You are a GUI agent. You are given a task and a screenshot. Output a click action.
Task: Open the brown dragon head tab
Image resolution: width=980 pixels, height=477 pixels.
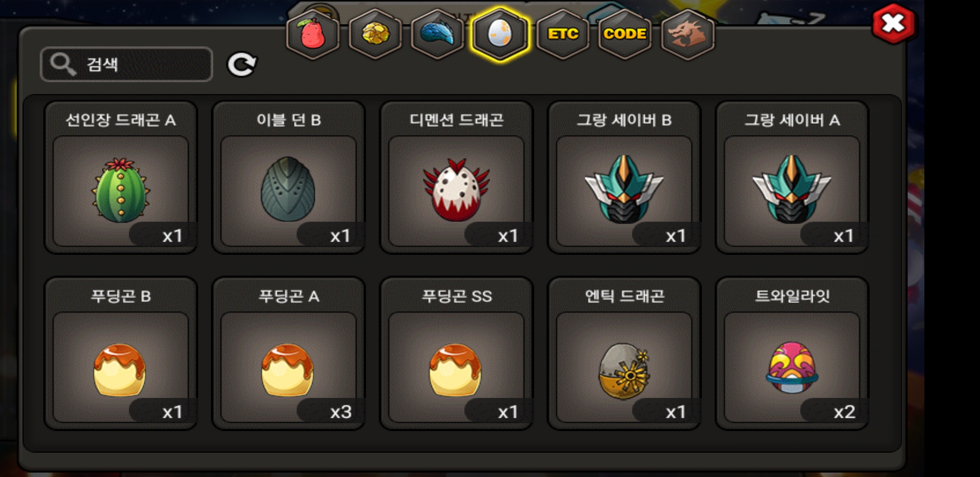687,34
